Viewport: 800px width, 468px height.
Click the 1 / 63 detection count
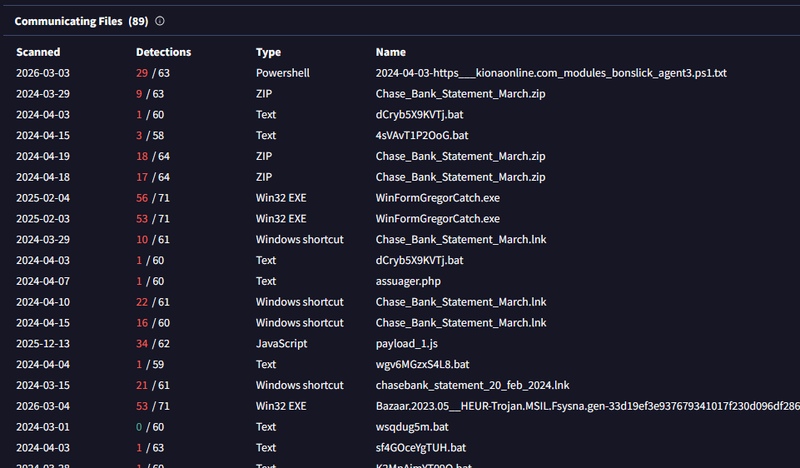150,448
